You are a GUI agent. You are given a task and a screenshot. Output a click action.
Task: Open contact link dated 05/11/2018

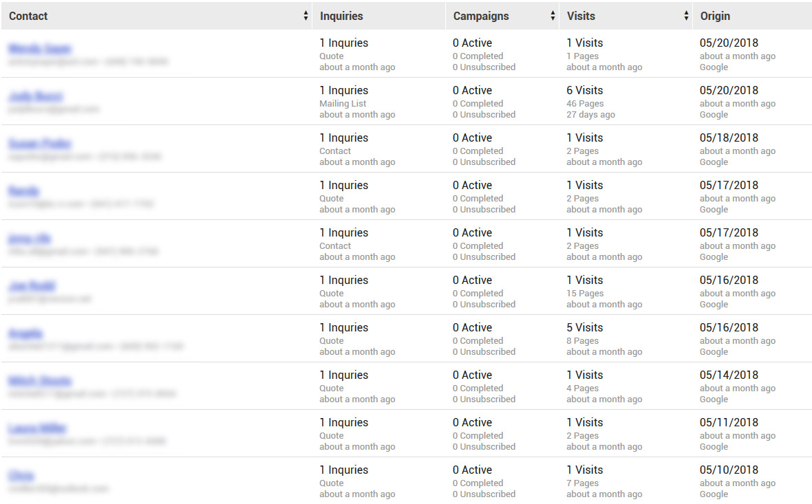point(37,428)
